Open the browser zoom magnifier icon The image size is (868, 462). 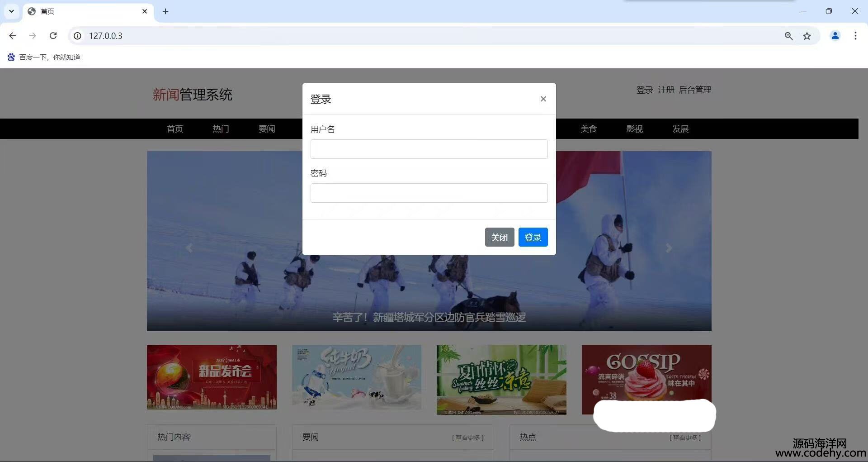(788, 36)
